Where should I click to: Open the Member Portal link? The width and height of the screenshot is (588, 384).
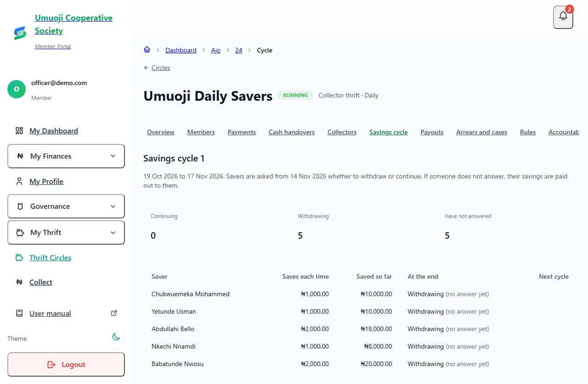[x=53, y=46]
